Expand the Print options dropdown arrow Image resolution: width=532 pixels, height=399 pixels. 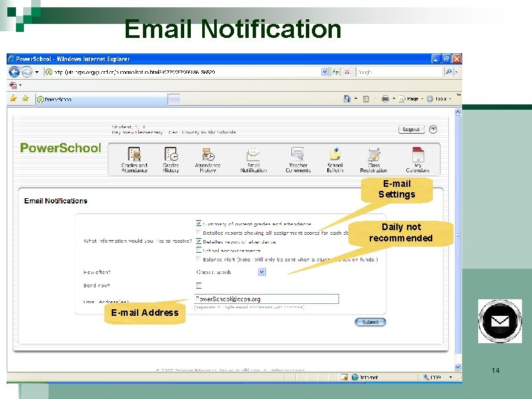pyautogui.click(x=394, y=98)
